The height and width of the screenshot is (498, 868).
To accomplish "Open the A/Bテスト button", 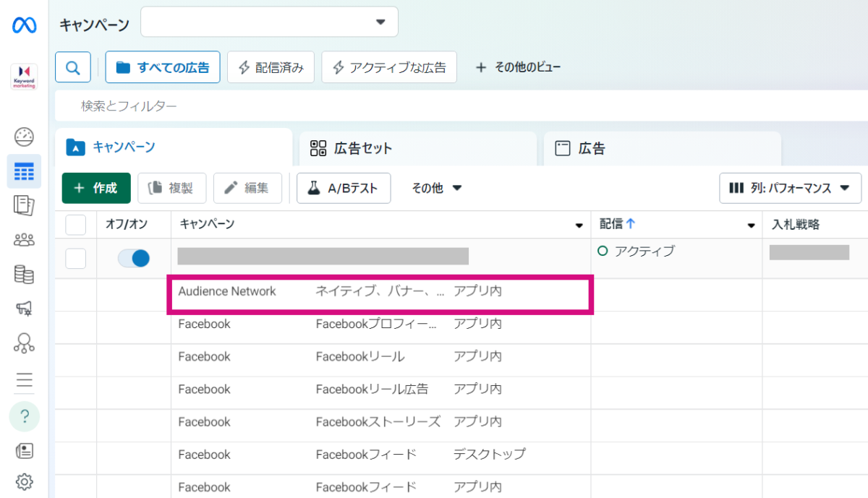I will click(344, 188).
